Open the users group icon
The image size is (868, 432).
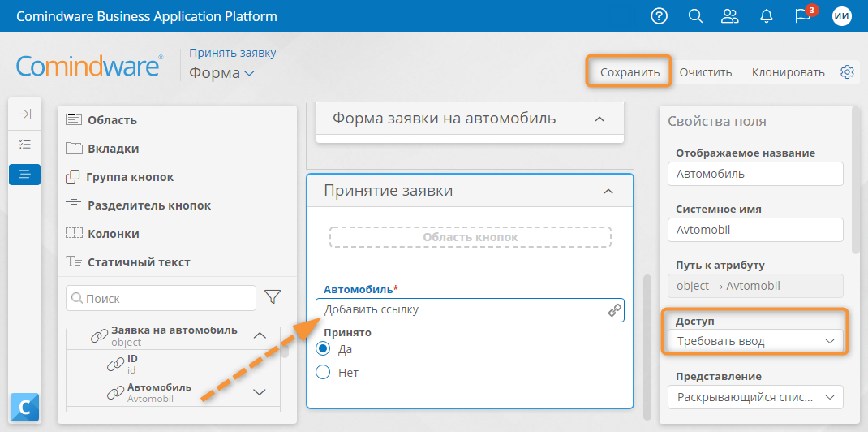click(730, 16)
